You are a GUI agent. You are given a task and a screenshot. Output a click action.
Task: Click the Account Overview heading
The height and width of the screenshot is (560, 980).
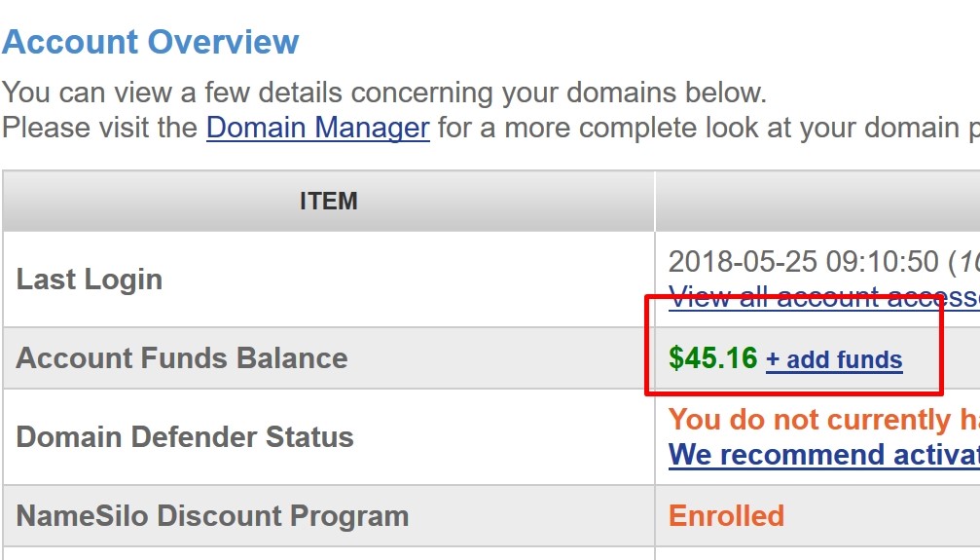pyautogui.click(x=151, y=42)
